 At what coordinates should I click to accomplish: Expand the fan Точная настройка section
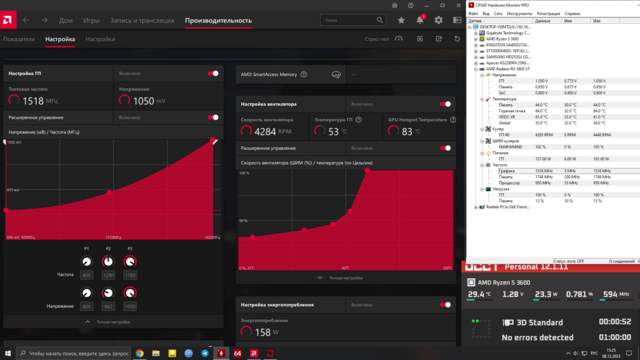coord(340,278)
